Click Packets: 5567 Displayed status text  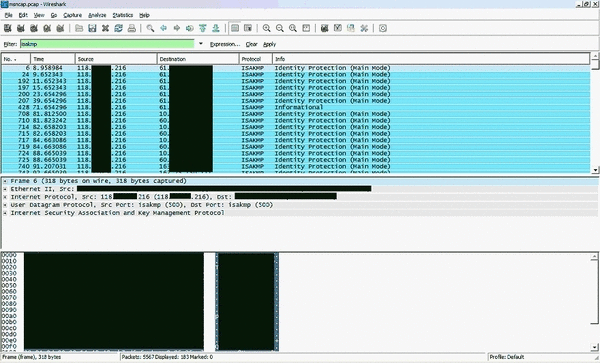(167, 357)
